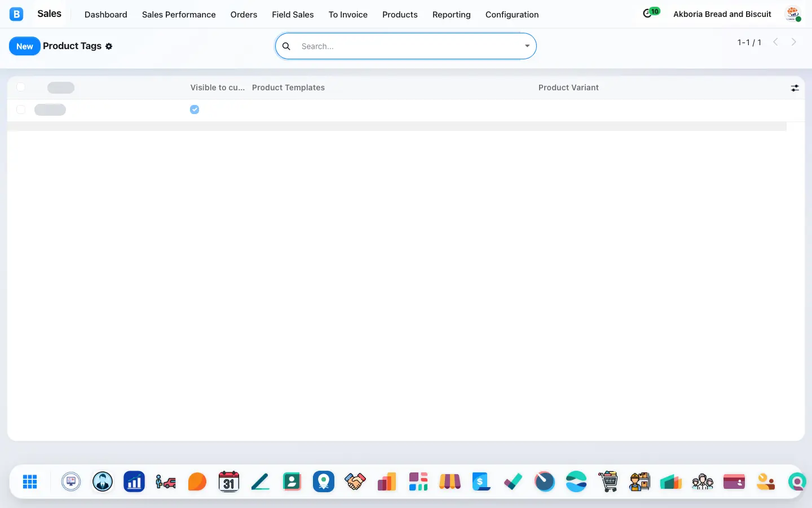Open the people group employees app
Viewport: 812px width, 508px height.
pyautogui.click(x=703, y=481)
